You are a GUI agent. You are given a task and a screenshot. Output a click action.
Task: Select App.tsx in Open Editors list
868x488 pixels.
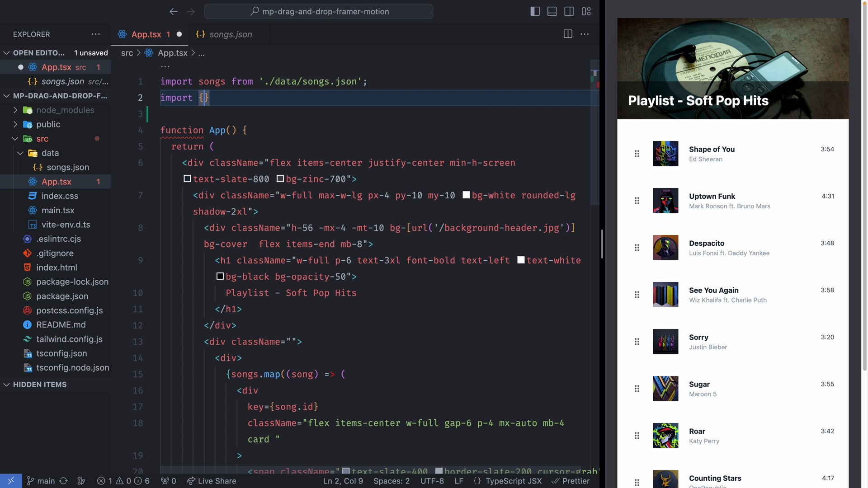pyautogui.click(x=55, y=67)
